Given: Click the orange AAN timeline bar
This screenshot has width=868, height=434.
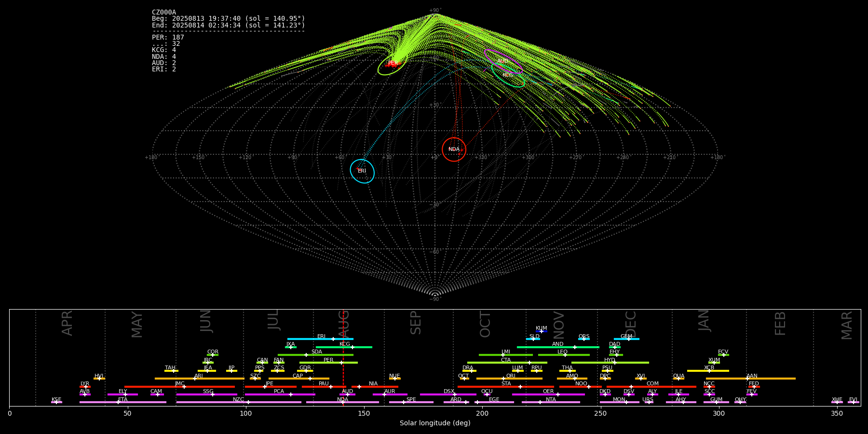Looking at the screenshot, I should [751, 378].
